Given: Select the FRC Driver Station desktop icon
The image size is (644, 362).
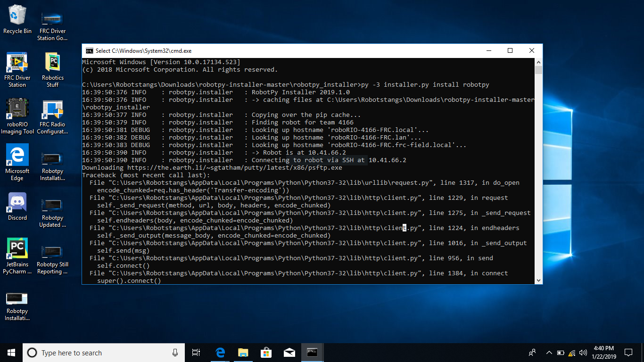Looking at the screenshot, I should [17, 70].
